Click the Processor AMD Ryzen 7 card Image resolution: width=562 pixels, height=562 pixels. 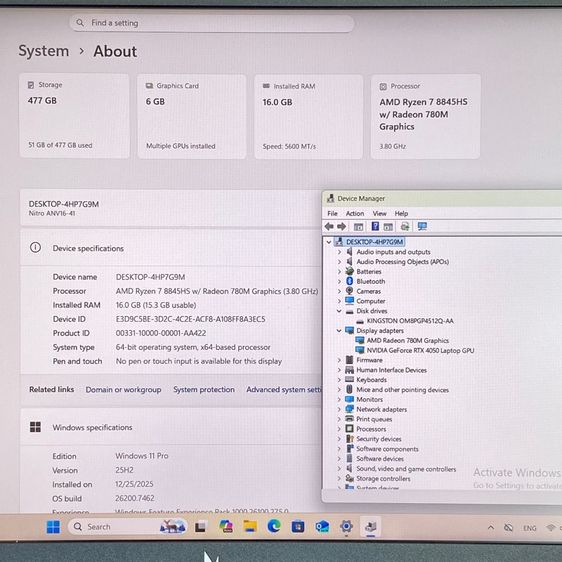coord(425,116)
